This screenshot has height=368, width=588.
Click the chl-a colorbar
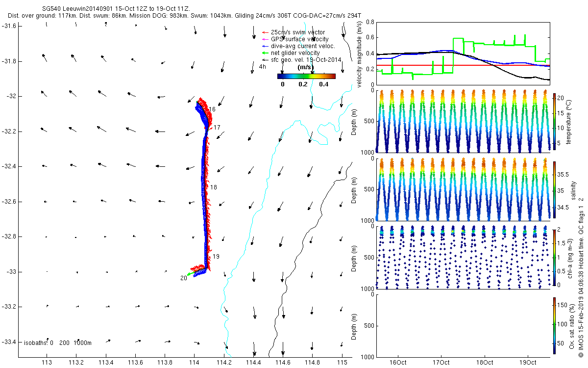(554, 257)
